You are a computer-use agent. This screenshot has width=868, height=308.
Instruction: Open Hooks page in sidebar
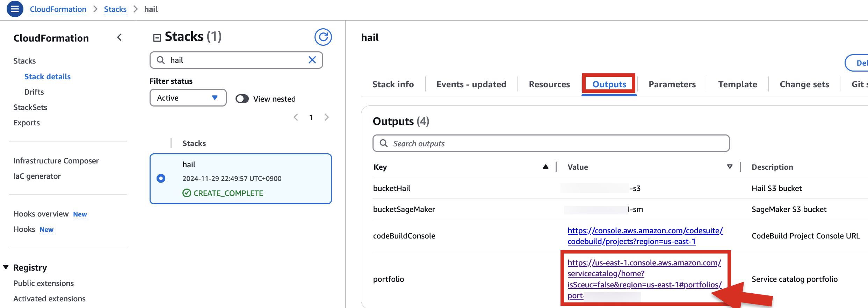tap(24, 229)
